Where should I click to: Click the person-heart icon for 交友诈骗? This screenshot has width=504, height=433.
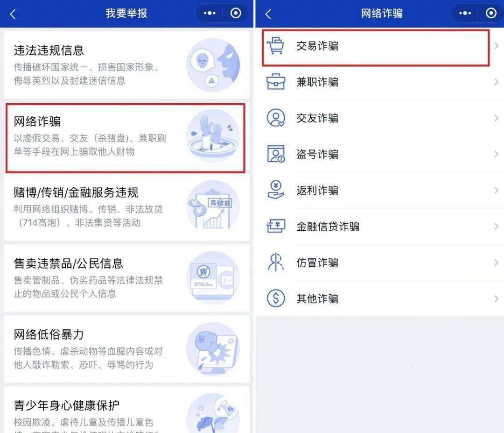[x=276, y=118]
